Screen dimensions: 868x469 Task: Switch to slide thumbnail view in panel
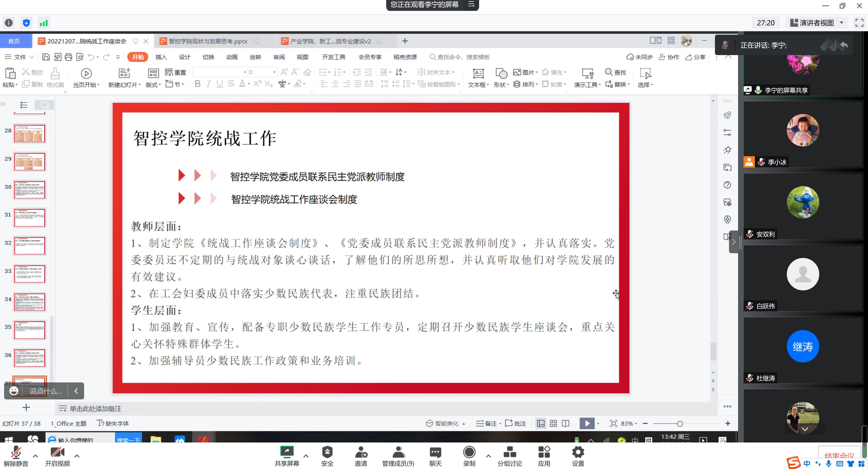coord(44,105)
